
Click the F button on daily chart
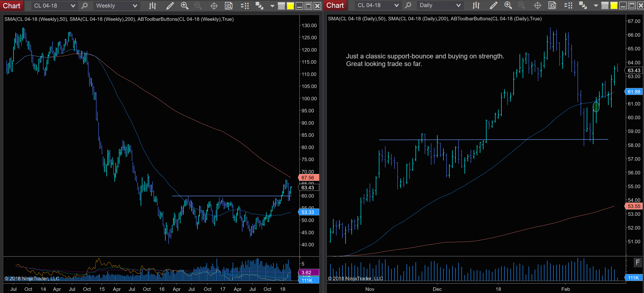tap(638, 262)
